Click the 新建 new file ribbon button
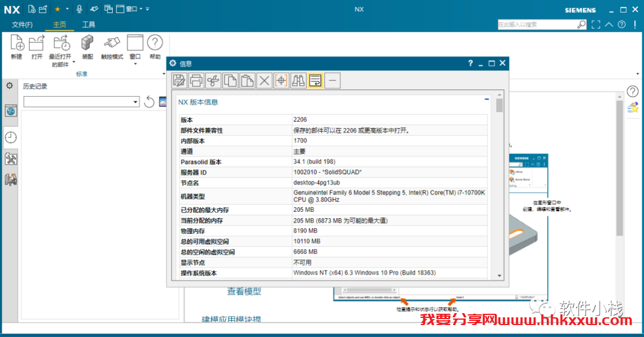 (17, 47)
